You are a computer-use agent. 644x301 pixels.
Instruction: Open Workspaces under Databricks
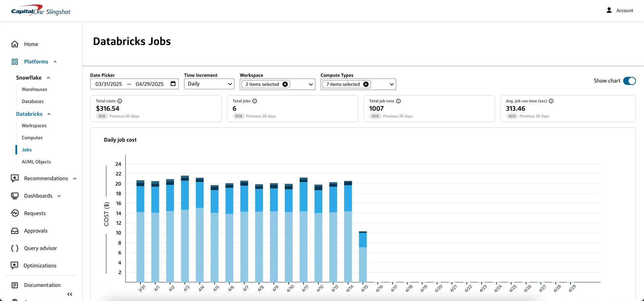(34, 126)
